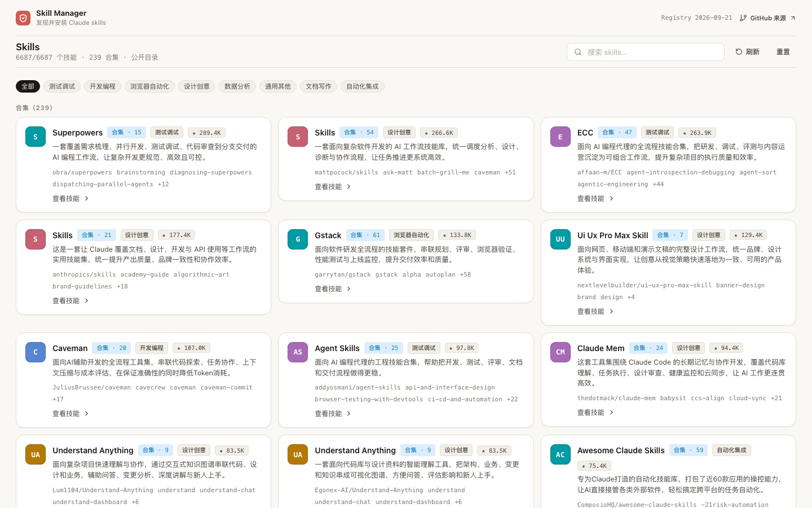Click the Caveman card title
The height and width of the screenshot is (508, 812).
pyautogui.click(x=70, y=348)
